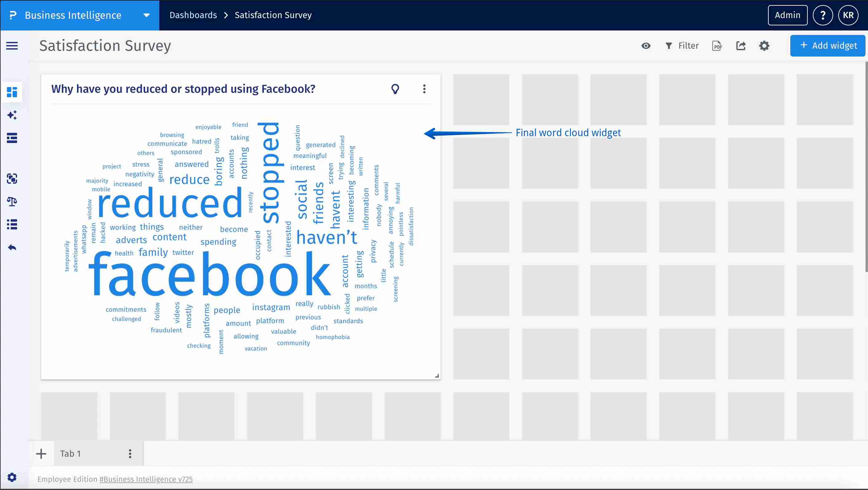Open the hamburger navigation menu
The height and width of the screenshot is (490, 868).
[x=12, y=46]
